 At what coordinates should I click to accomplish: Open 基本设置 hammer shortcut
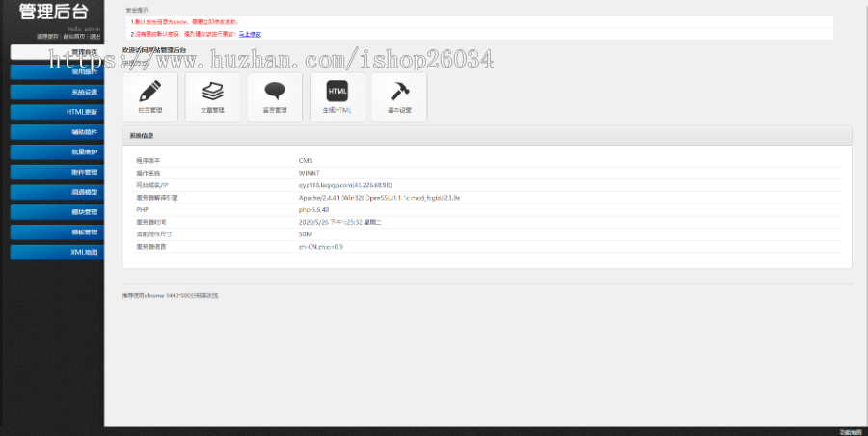coord(399,97)
